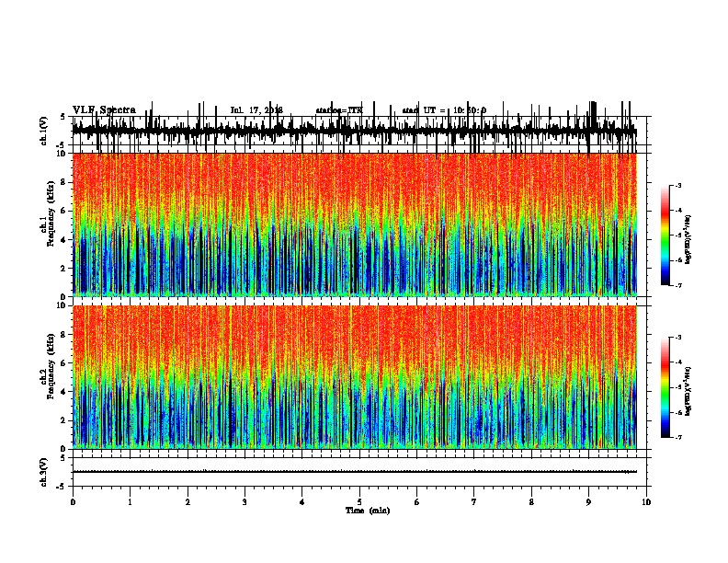
Task: Click the 'Jul. 17, 2018' date label
Action: click(256, 110)
